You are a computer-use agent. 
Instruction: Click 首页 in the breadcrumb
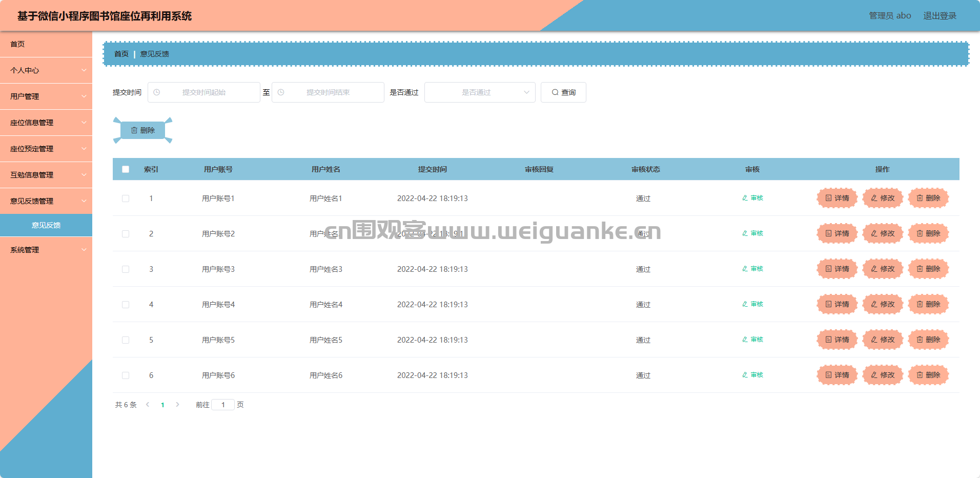pyautogui.click(x=121, y=54)
